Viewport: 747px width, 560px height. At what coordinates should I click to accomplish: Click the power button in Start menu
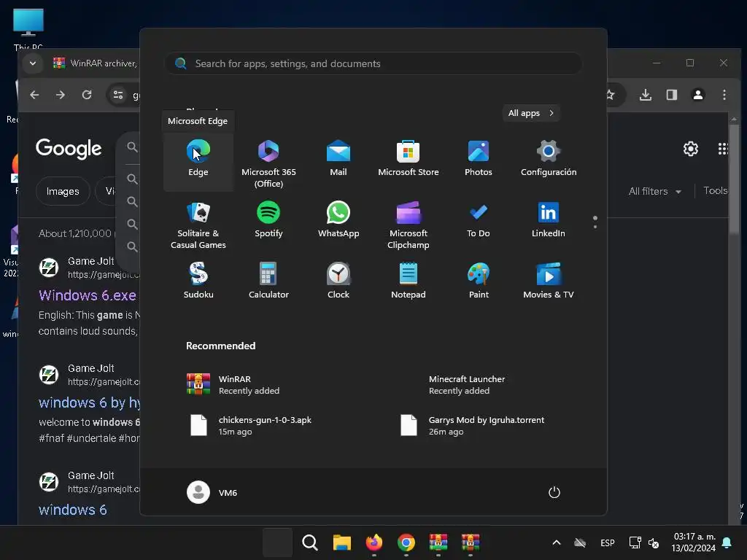554,492
